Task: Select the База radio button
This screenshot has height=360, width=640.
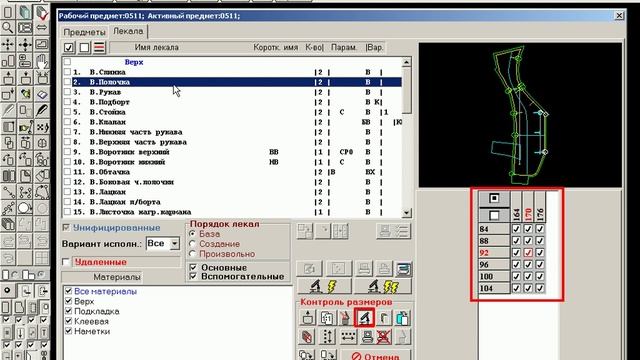Action: [x=193, y=234]
